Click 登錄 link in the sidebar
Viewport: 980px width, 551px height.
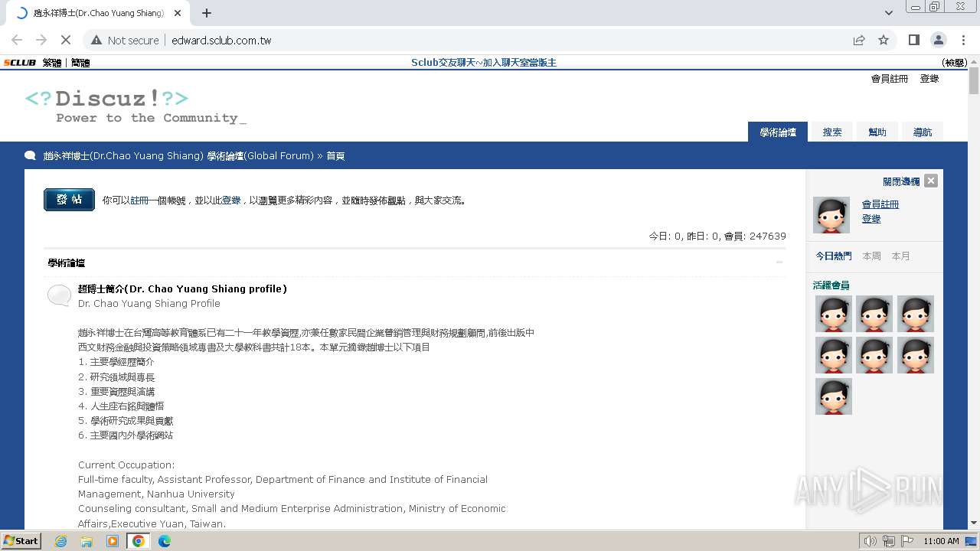click(x=871, y=219)
